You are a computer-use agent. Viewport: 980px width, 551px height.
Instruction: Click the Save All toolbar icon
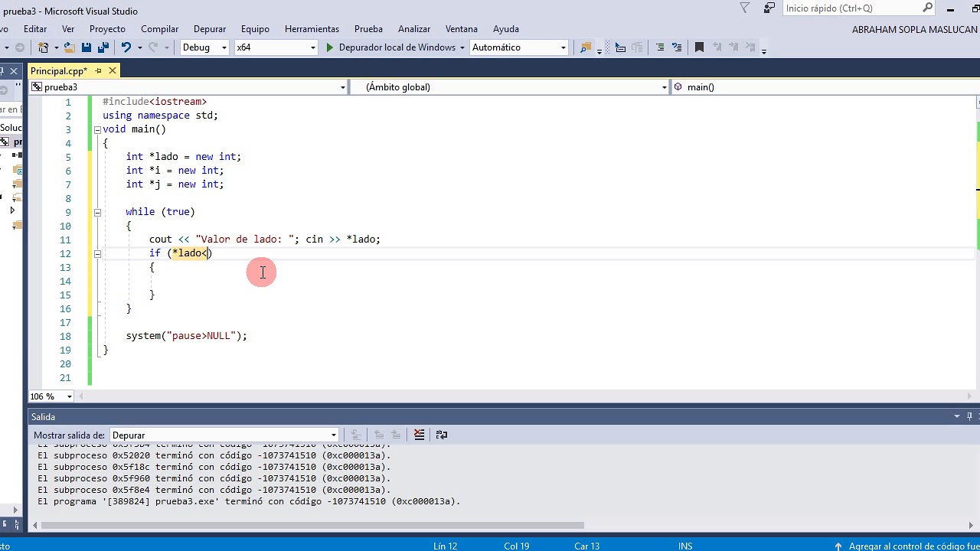[103, 47]
